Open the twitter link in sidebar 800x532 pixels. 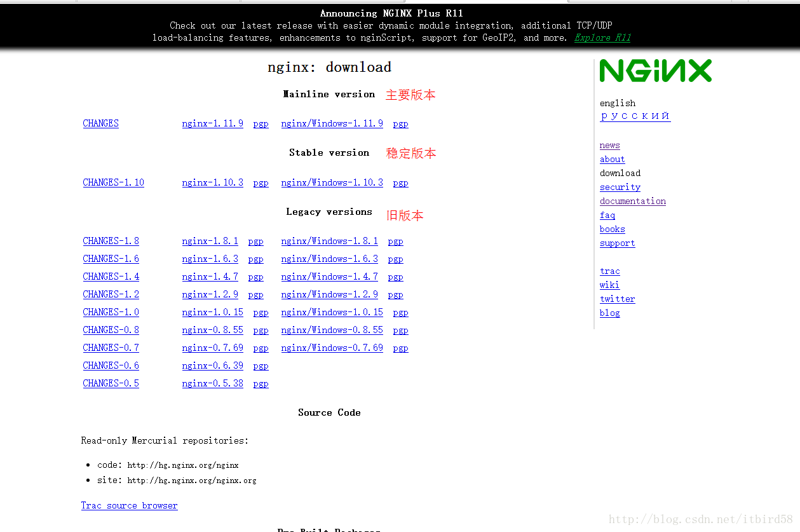coord(617,299)
